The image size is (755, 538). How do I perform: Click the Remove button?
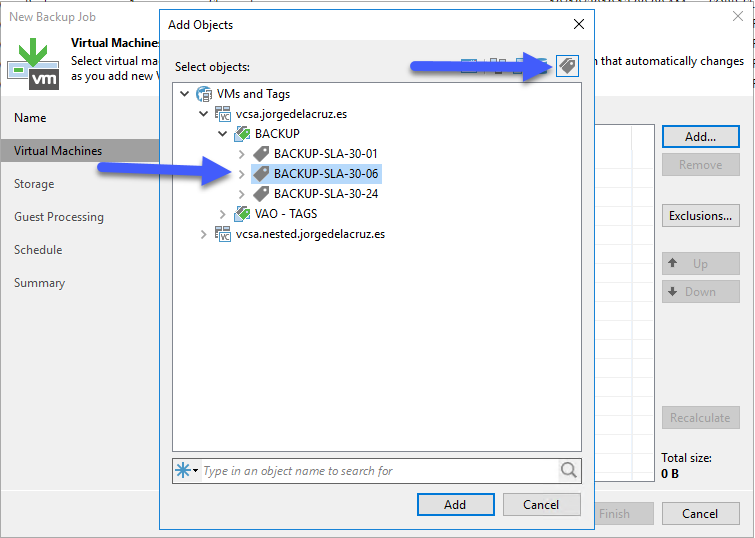(701, 165)
